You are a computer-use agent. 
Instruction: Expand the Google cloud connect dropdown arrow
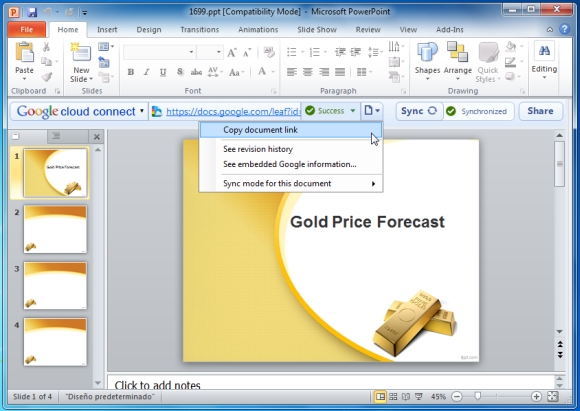(142, 111)
